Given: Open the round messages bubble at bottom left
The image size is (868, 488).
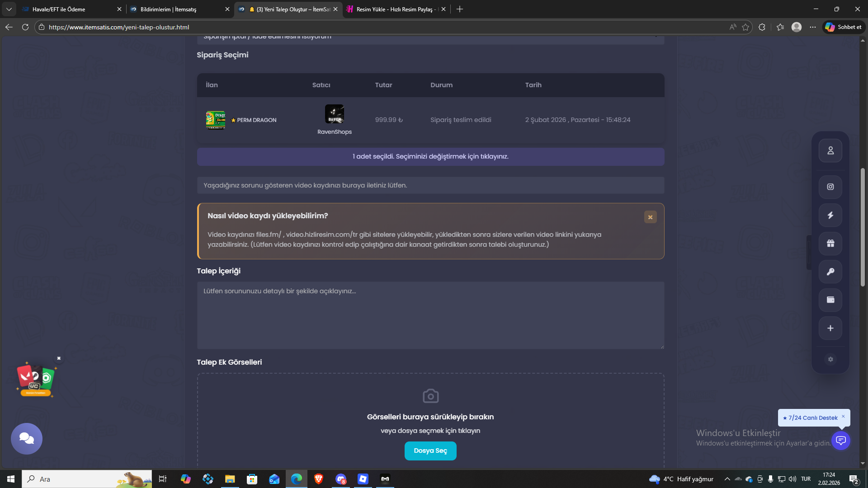Looking at the screenshot, I should tap(27, 438).
